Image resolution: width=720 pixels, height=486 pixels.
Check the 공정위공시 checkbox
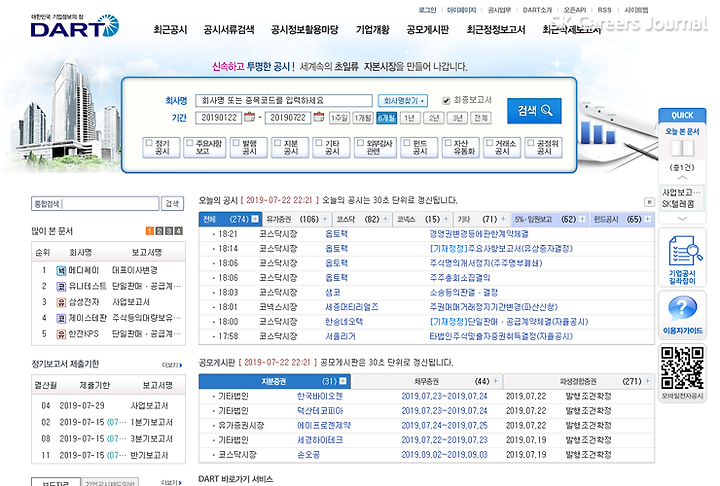(x=531, y=143)
